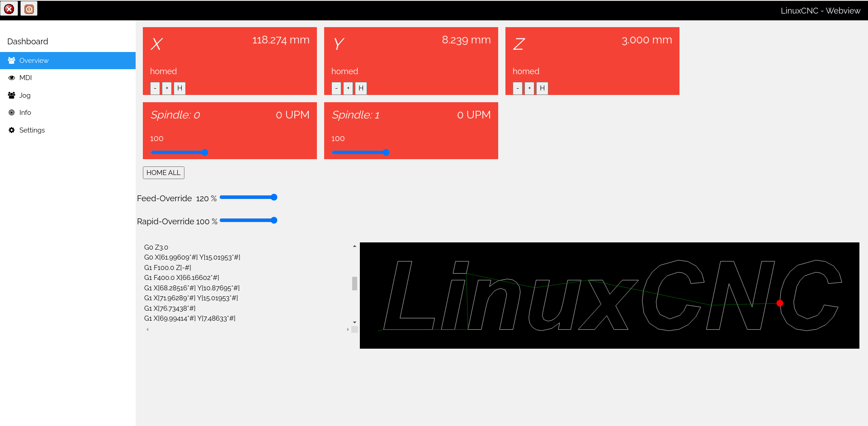Screen dimensions: 868x426
Task: Jog Y axis plus button
Action: (x=348, y=88)
